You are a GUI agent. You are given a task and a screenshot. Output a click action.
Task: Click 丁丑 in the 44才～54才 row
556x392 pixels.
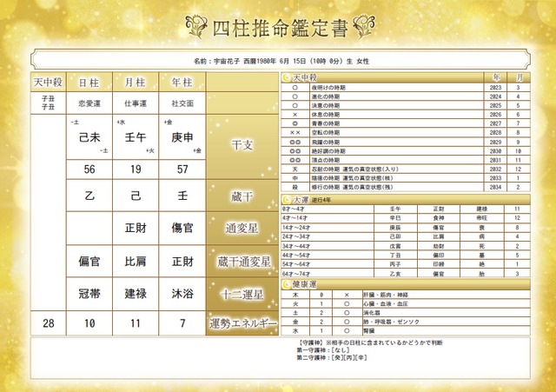point(395,255)
